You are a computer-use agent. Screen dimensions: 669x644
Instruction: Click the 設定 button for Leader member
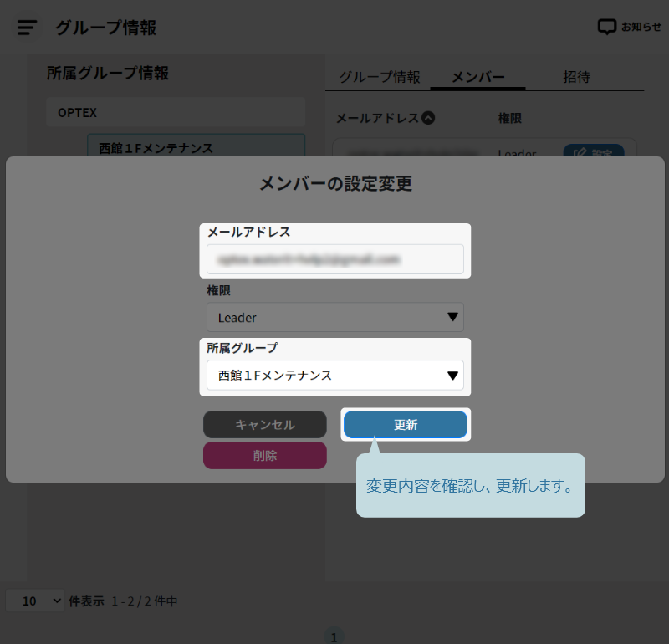pyautogui.click(x=594, y=151)
